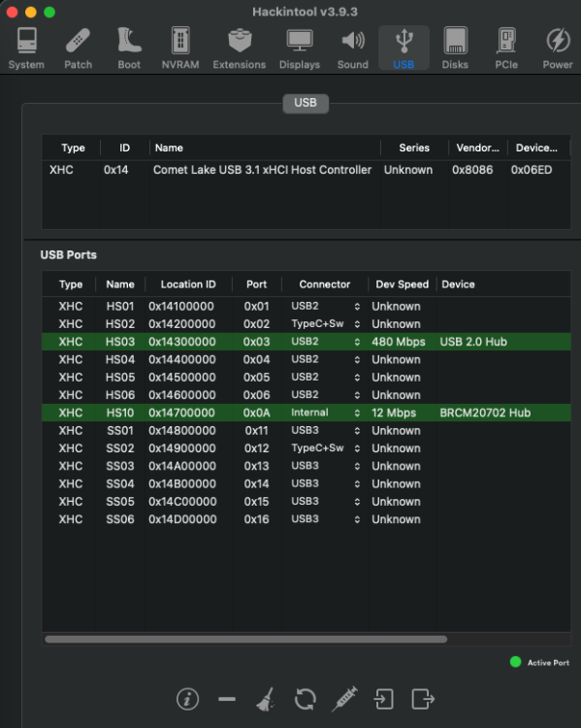The image size is (581, 728).
Task: Click the import arrow icon
Action: tap(384, 699)
